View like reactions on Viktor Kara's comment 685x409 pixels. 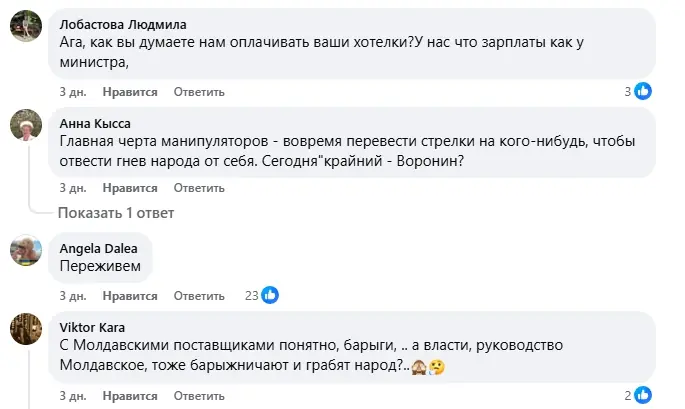coord(638,395)
